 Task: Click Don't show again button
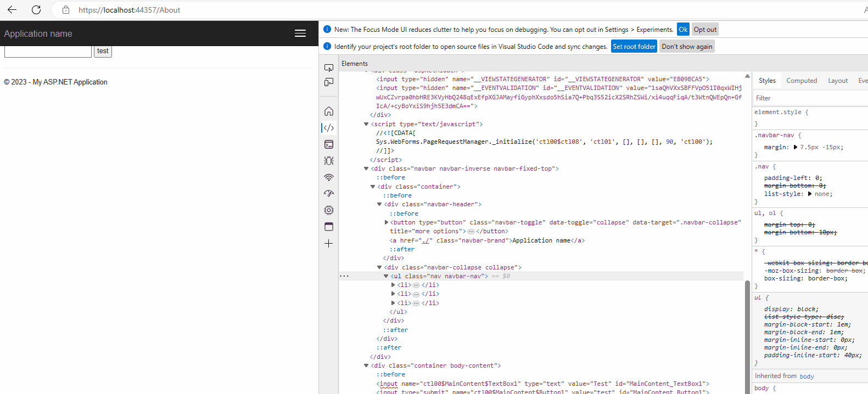click(x=687, y=47)
